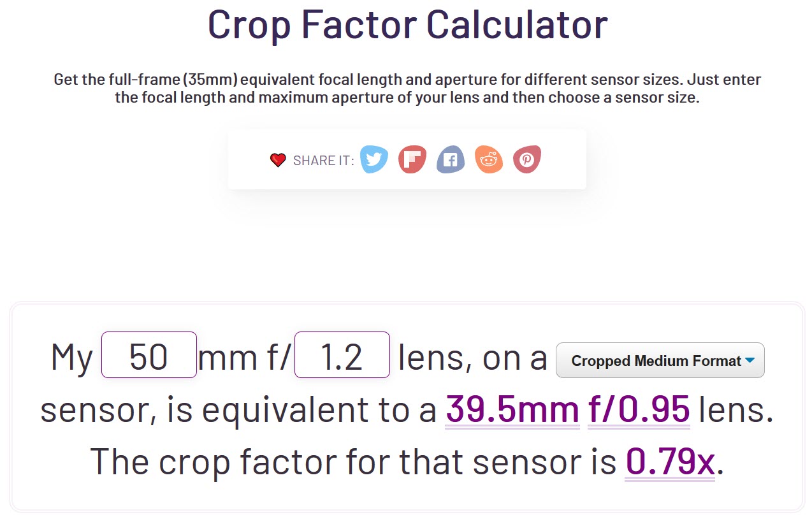The width and height of the screenshot is (812, 517).
Task: Click the SHARE IT label
Action: point(323,161)
